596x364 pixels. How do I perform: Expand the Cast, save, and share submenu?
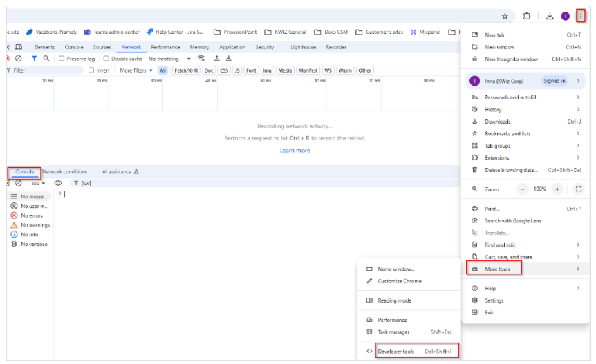[x=525, y=257]
